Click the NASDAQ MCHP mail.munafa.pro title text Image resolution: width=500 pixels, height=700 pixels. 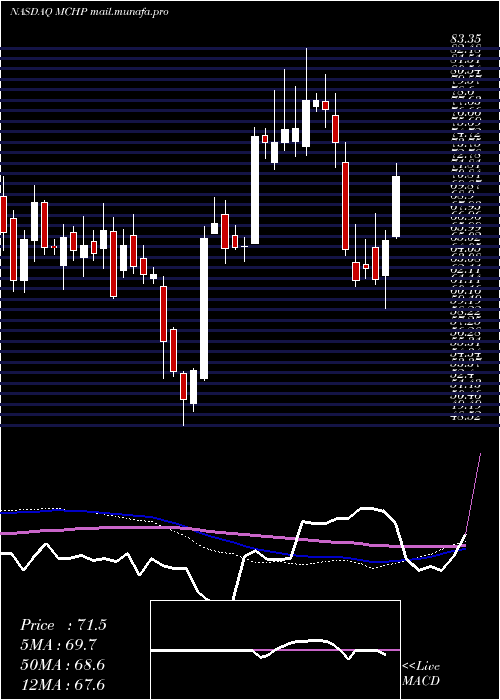[x=89, y=12]
